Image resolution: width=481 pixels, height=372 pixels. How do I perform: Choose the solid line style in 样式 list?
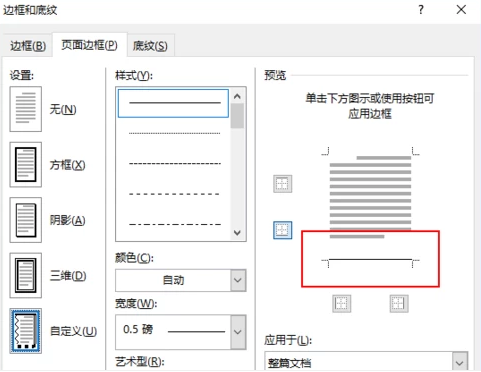click(173, 103)
